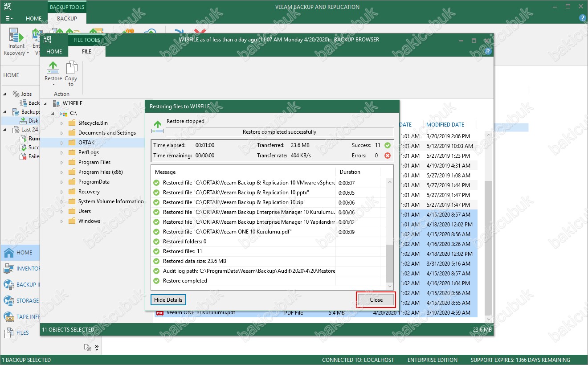
Task: Expand the Program Files (x86) folder arrow
Action: point(61,172)
